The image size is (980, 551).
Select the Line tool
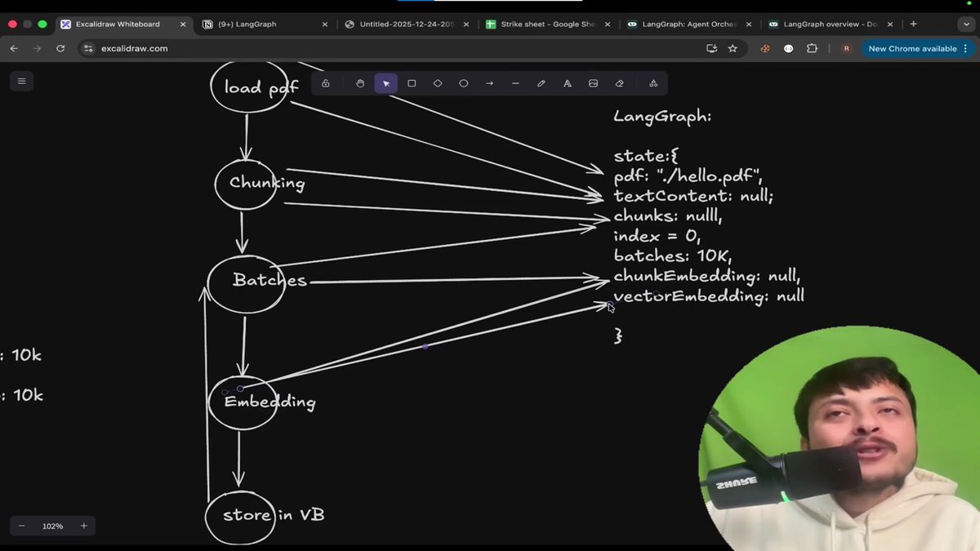point(515,82)
